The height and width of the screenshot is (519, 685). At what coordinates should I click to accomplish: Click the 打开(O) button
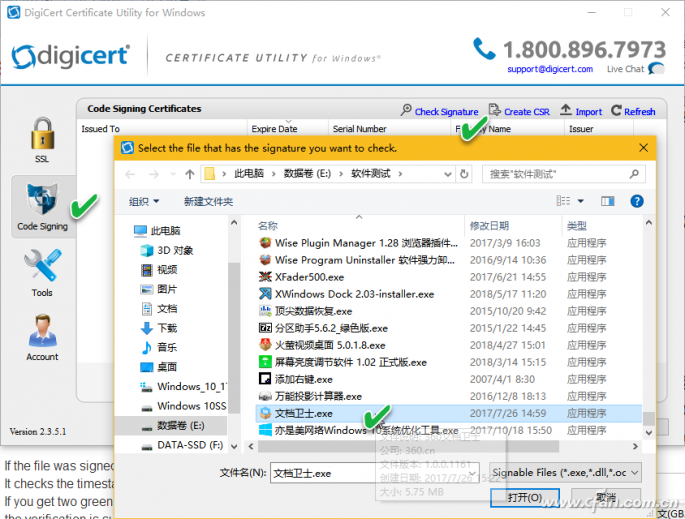pyautogui.click(x=525, y=497)
